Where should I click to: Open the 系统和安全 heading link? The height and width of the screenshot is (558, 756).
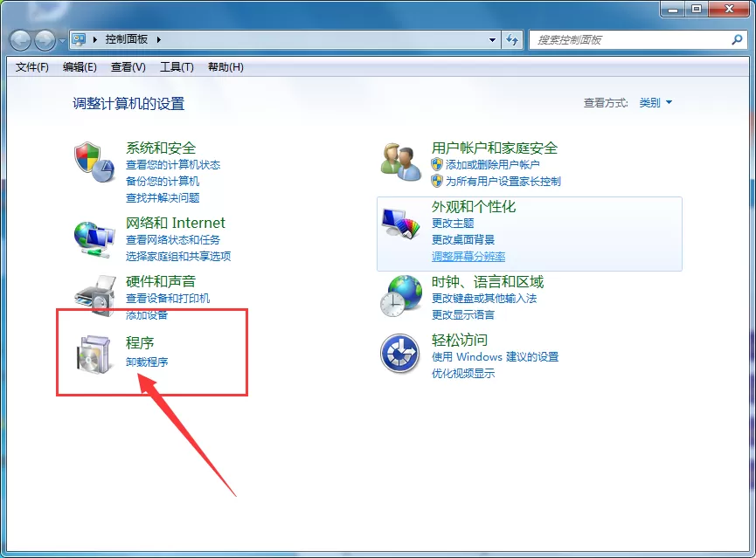click(161, 148)
